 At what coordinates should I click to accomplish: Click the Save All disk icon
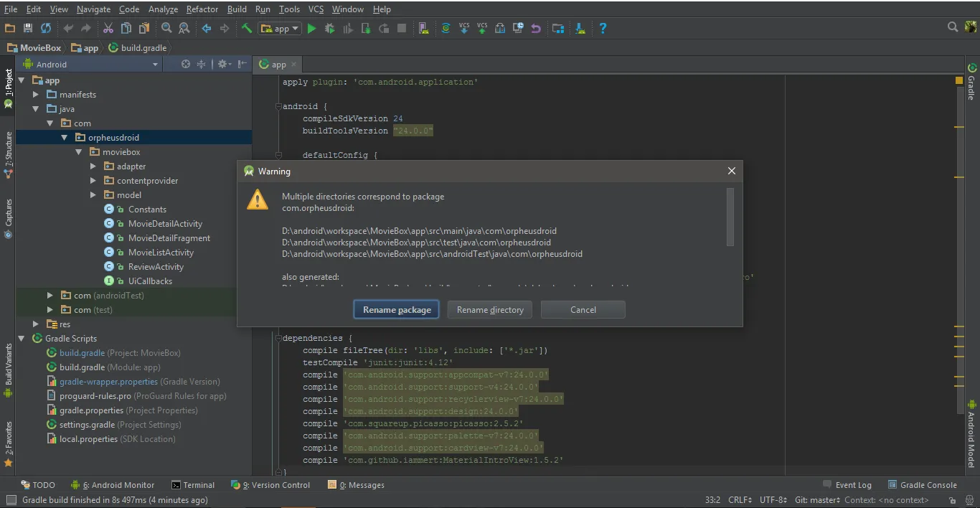[x=28, y=28]
